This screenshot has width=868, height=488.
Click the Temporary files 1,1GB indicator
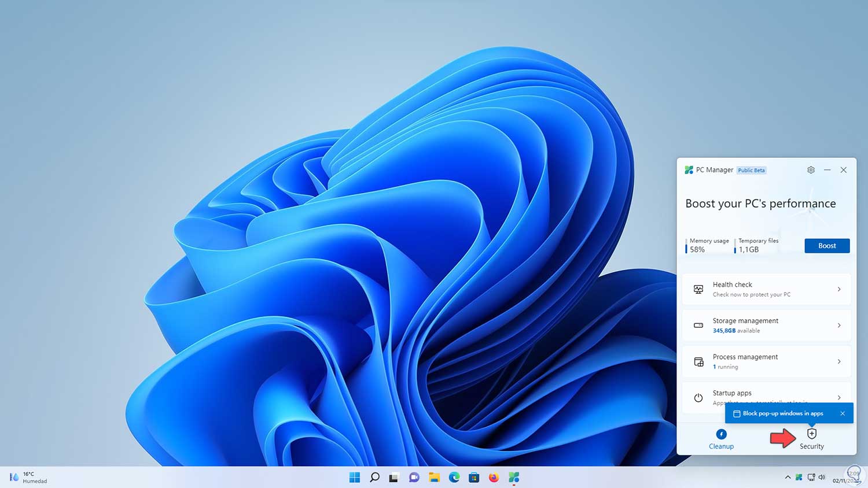(757, 246)
